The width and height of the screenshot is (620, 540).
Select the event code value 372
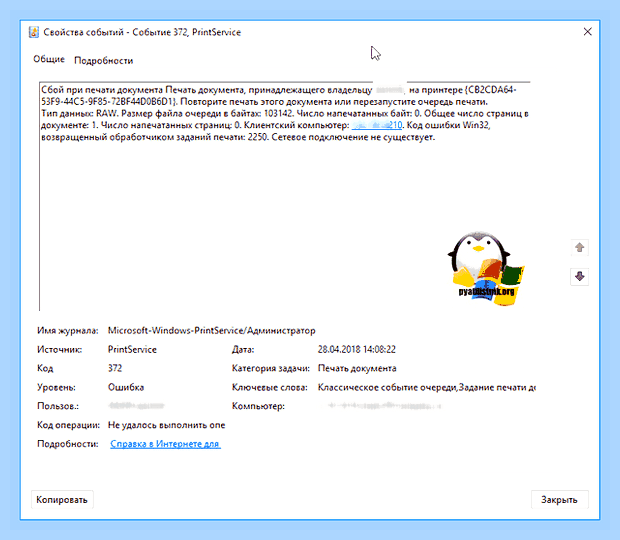pos(115,368)
